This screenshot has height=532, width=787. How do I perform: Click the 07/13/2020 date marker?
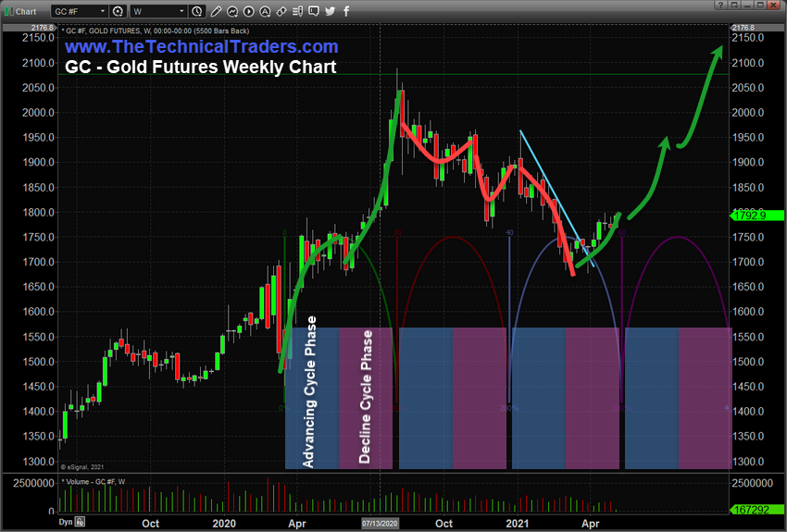(x=380, y=523)
